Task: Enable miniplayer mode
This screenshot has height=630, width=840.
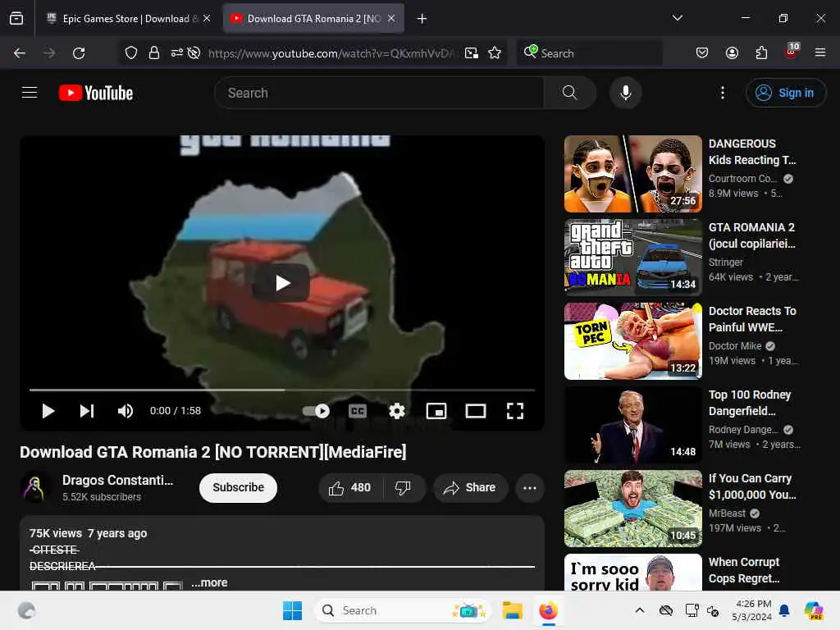Action: click(436, 411)
